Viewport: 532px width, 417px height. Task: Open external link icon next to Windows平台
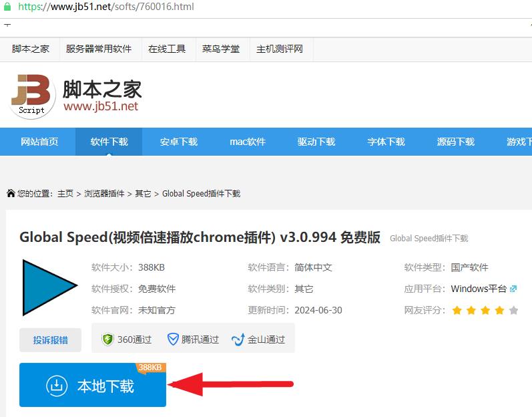513,289
